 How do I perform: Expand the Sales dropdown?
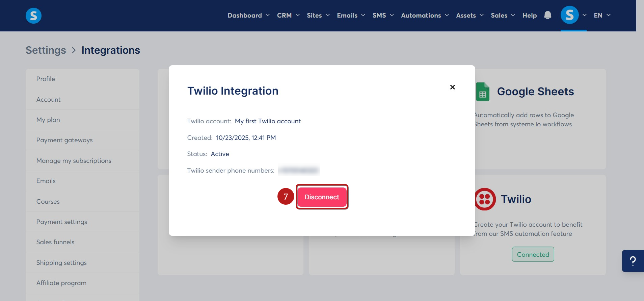pos(503,15)
